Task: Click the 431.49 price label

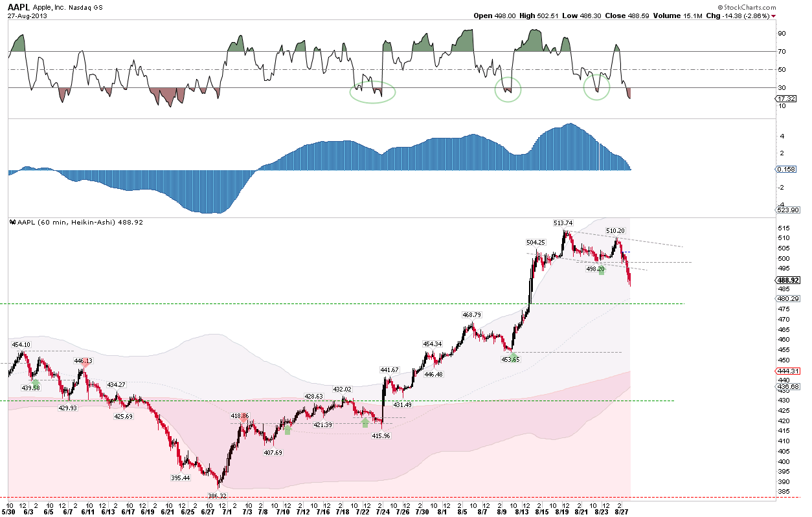Action: coord(403,404)
